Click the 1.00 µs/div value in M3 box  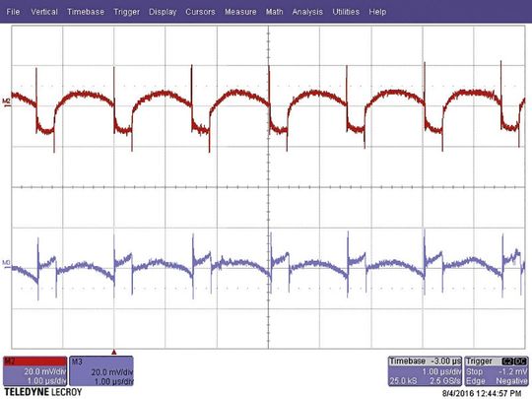pyautogui.click(x=113, y=381)
